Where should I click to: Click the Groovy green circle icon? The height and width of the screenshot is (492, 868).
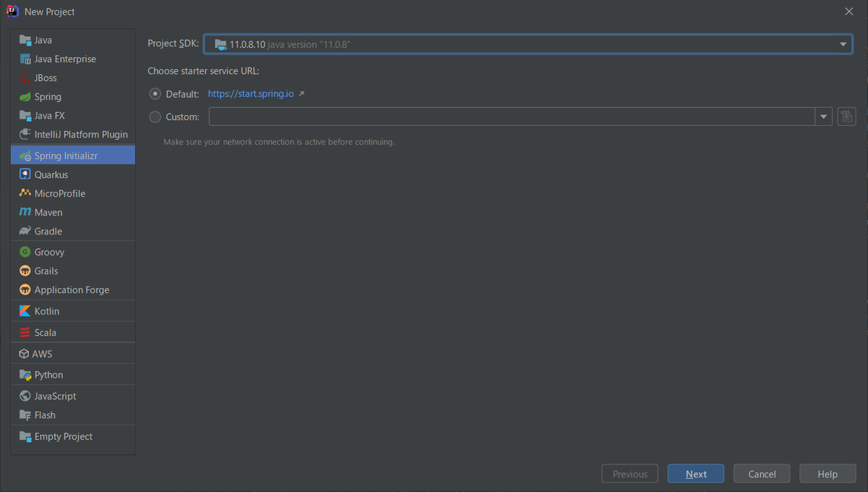(25, 252)
